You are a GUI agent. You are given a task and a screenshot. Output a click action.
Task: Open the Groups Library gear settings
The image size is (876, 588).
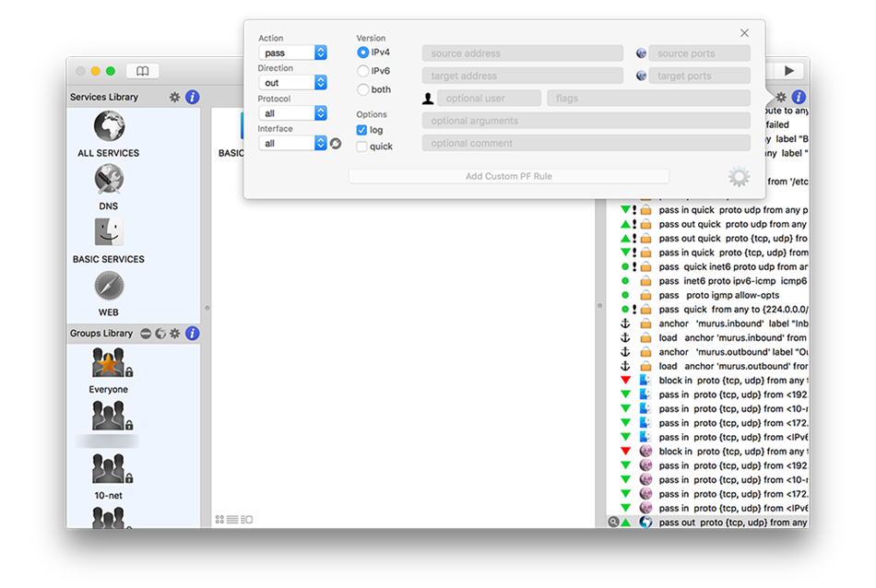175,334
